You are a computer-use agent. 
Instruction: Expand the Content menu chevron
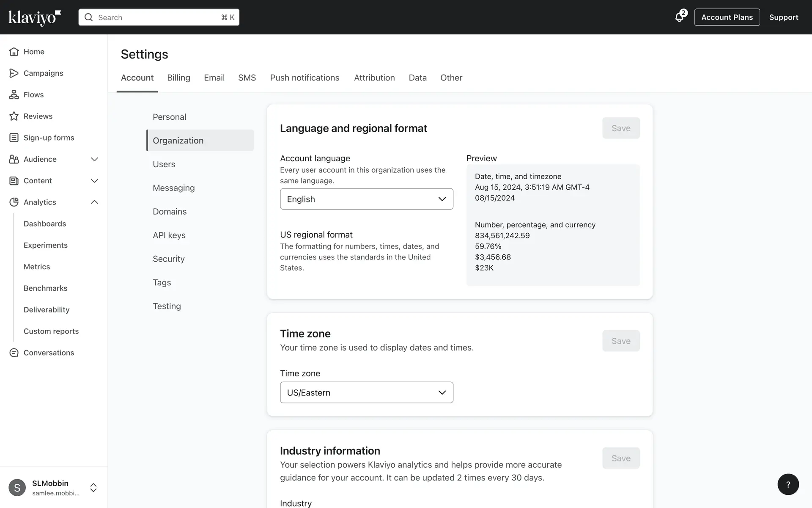tap(94, 181)
